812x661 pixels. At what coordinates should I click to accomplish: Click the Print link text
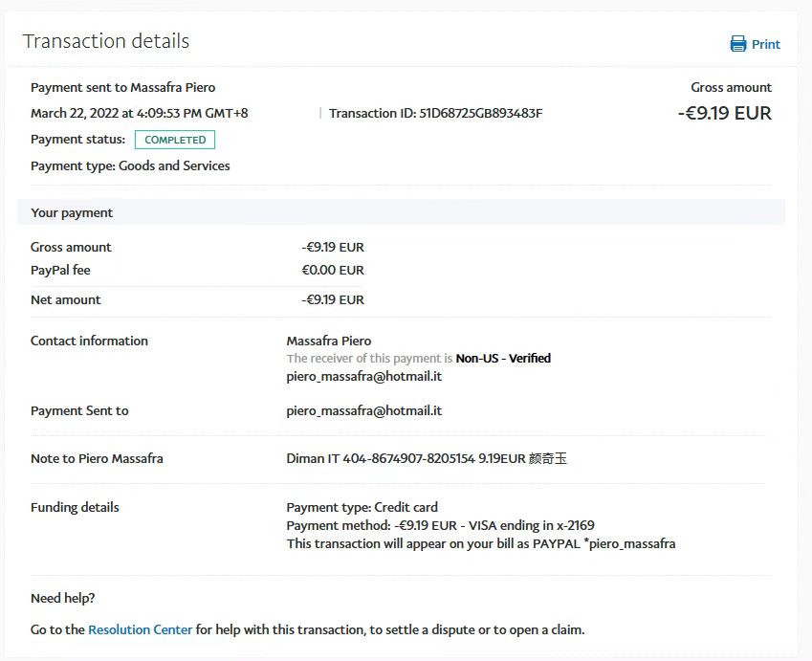pos(766,44)
